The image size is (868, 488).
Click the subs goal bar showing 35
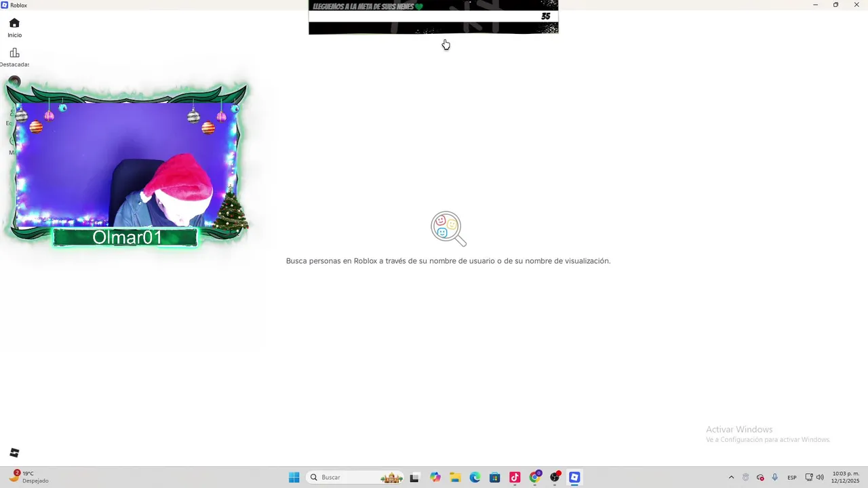tap(433, 16)
